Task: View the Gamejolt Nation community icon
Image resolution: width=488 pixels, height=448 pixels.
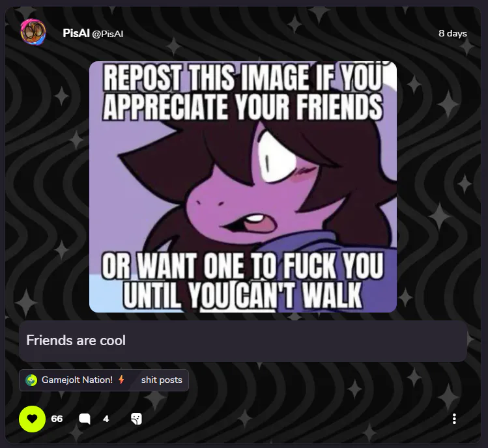Action: coord(31,380)
